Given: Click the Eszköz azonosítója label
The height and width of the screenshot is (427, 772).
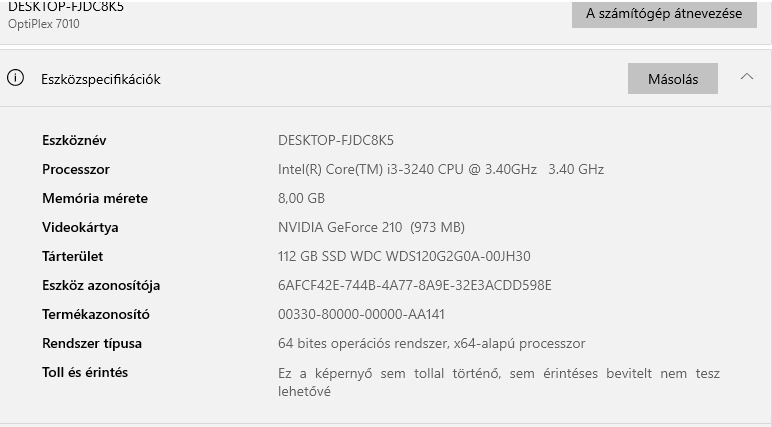Looking at the screenshot, I should (101, 285).
